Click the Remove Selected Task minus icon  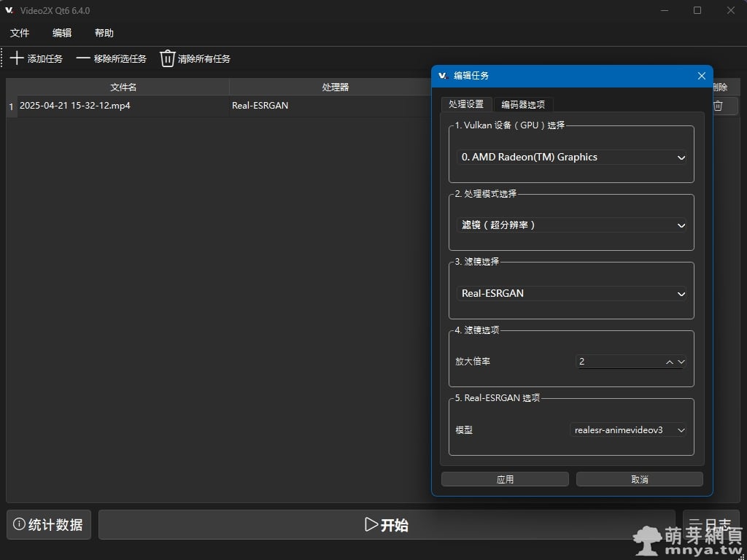point(83,58)
